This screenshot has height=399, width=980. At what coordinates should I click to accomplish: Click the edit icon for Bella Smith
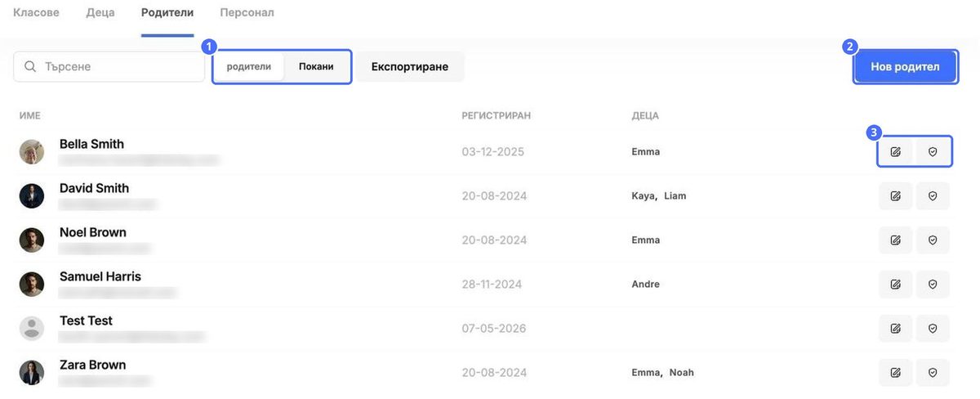[896, 152]
